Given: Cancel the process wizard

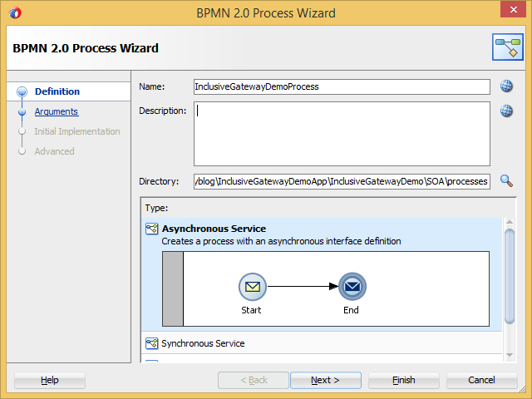Looking at the screenshot, I should (482, 380).
